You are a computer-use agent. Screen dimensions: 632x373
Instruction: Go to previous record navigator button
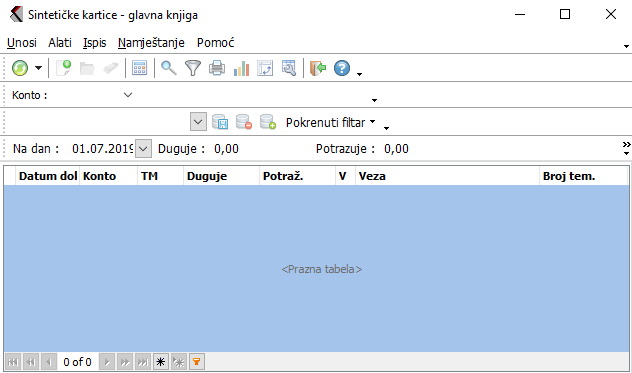(49, 362)
